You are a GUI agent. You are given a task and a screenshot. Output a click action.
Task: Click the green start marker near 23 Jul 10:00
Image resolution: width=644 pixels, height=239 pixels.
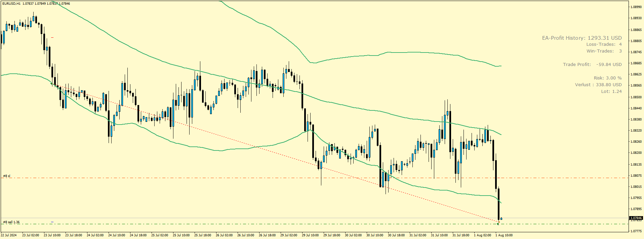[51, 83]
